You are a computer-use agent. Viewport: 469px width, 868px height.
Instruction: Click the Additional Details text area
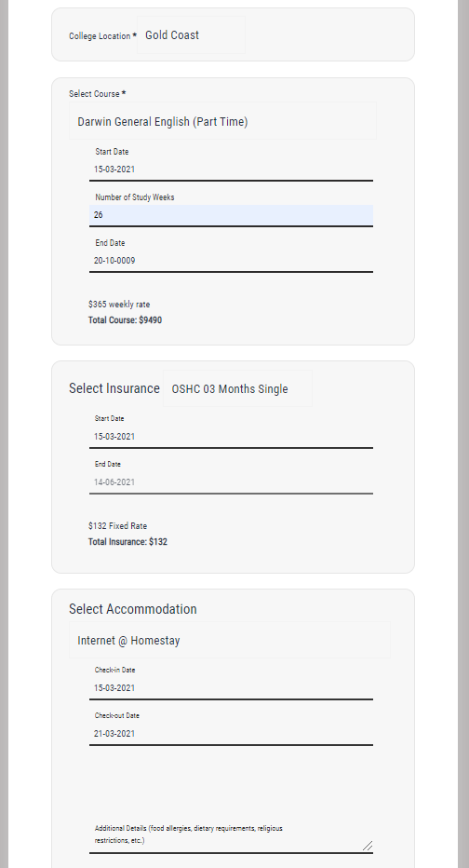coord(231,835)
